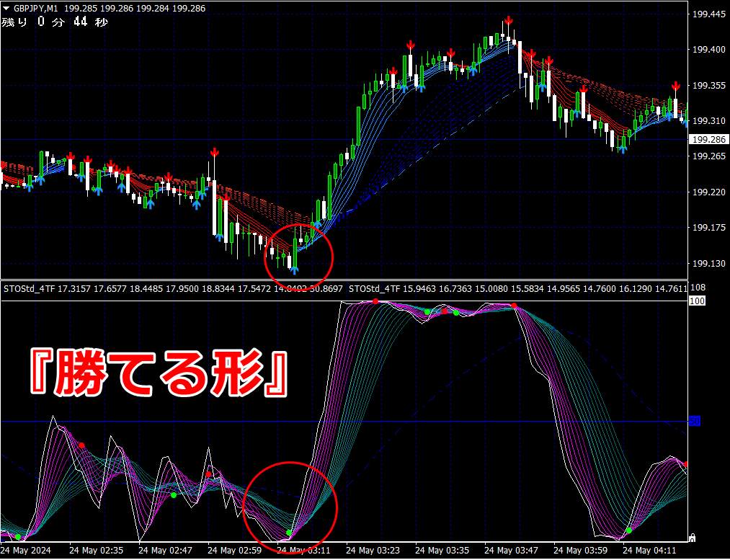The width and height of the screenshot is (730, 560).
Task: Click the indicator level 100 label
Action: tap(697, 301)
